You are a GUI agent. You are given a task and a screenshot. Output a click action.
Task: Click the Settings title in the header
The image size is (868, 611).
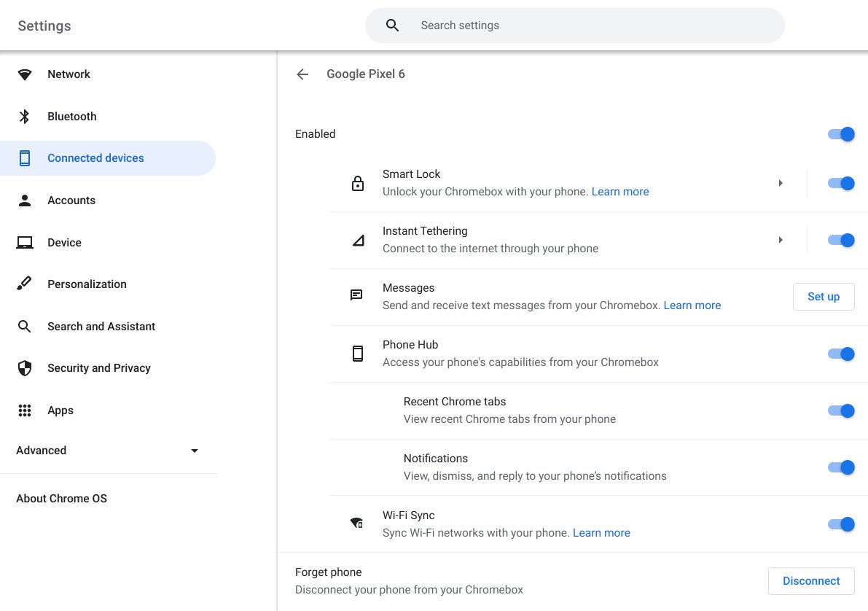coord(44,26)
